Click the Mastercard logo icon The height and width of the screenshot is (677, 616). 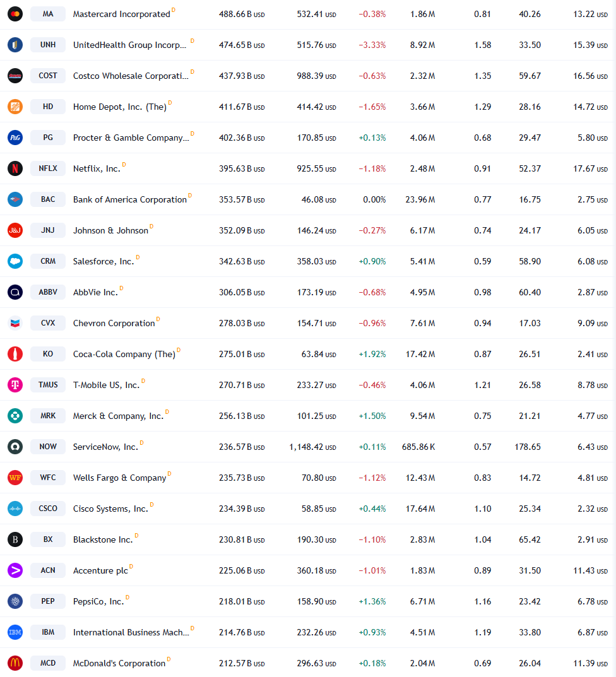(15, 15)
